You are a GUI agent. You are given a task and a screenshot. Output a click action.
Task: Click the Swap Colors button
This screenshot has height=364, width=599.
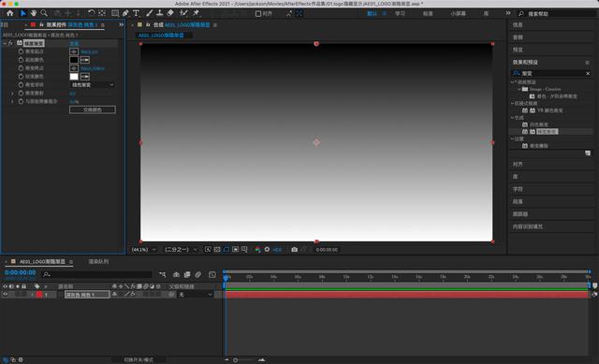[x=93, y=109]
